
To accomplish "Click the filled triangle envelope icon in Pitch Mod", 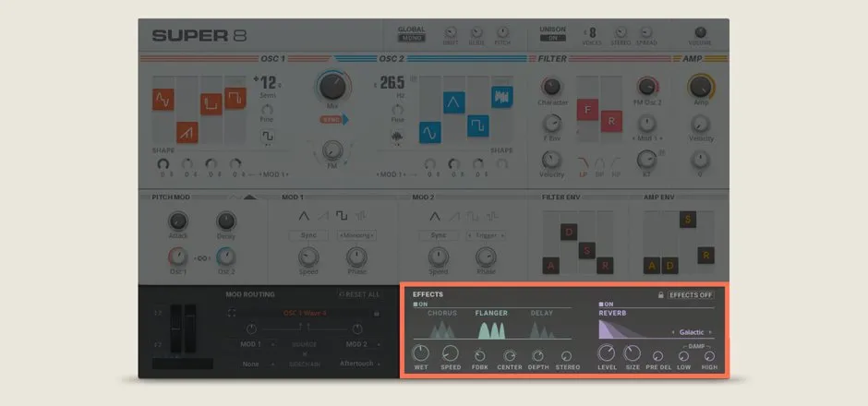I will pos(249,197).
